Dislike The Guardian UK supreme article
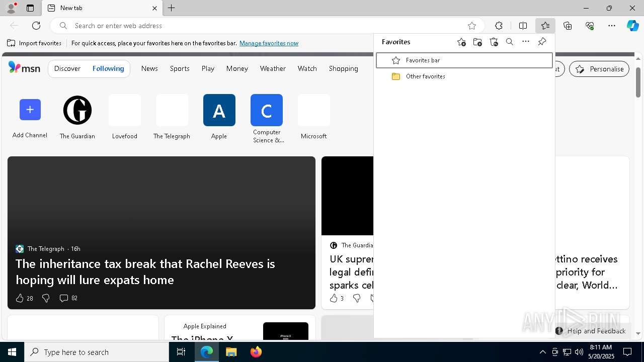Screen dimensions: 644x362 click(x=357, y=298)
